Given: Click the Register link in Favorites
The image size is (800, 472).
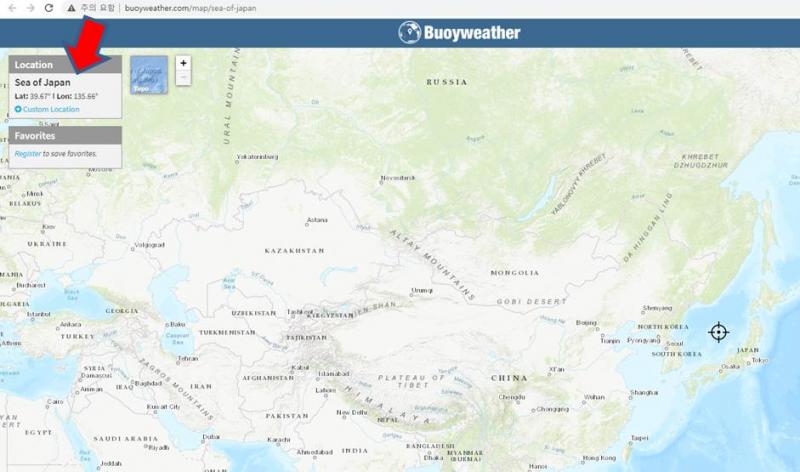Looking at the screenshot, I should pyautogui.click(x=28, y=154).
